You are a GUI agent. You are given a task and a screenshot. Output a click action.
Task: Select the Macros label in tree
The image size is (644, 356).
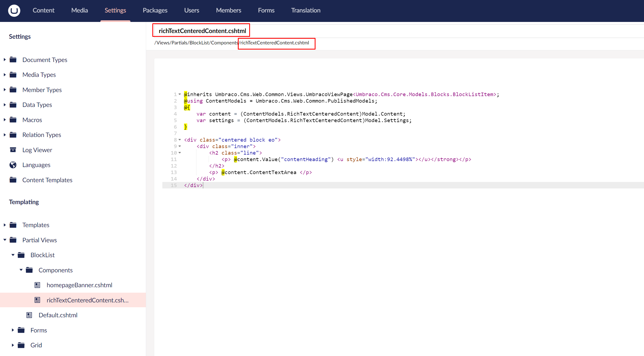click(32, 120)
